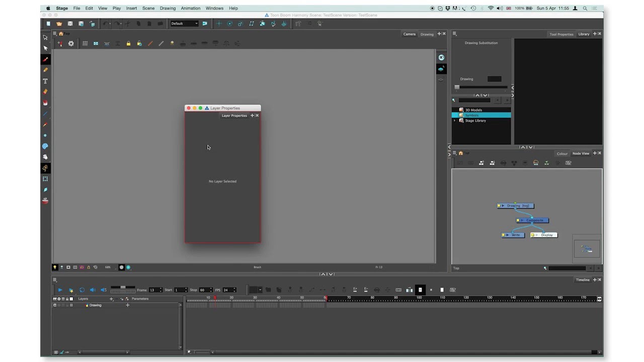Screen dimensions: 644x362
Task: Click the Play button in the Timeline
Action: point(60,290)
